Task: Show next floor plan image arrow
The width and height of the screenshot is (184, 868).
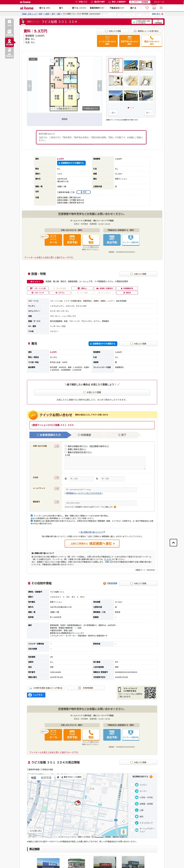Action: pyautogui.click(x=99, y=86)
